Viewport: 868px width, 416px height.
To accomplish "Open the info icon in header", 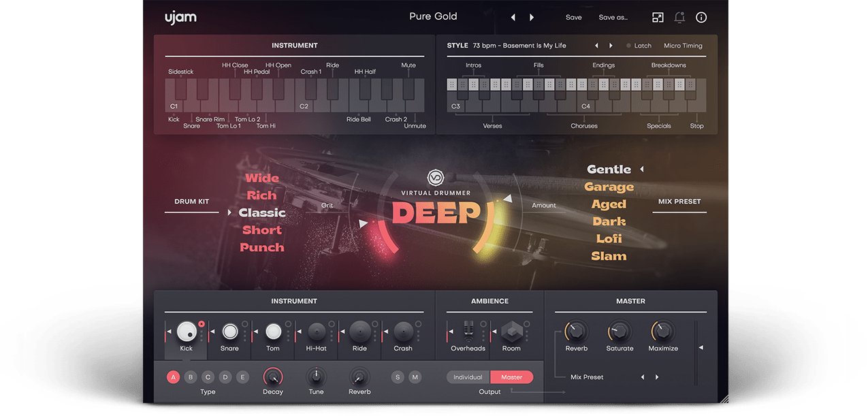I will click(x=701, y=18).
